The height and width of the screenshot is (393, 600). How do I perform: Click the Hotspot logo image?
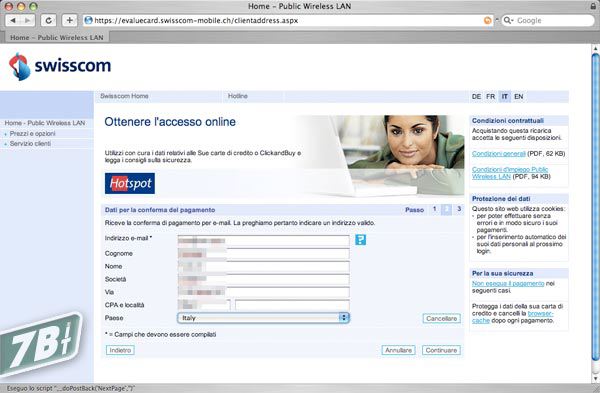pyautogui.click(x=130, y=183)
